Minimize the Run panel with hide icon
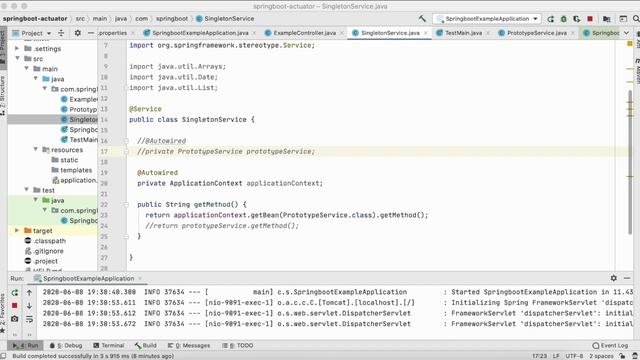The width and height of the screenshot is (640, 360). (x=627, y=278)
